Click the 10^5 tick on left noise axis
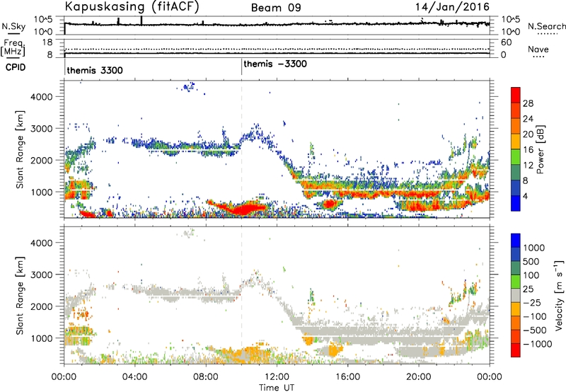 pos(43,19)
